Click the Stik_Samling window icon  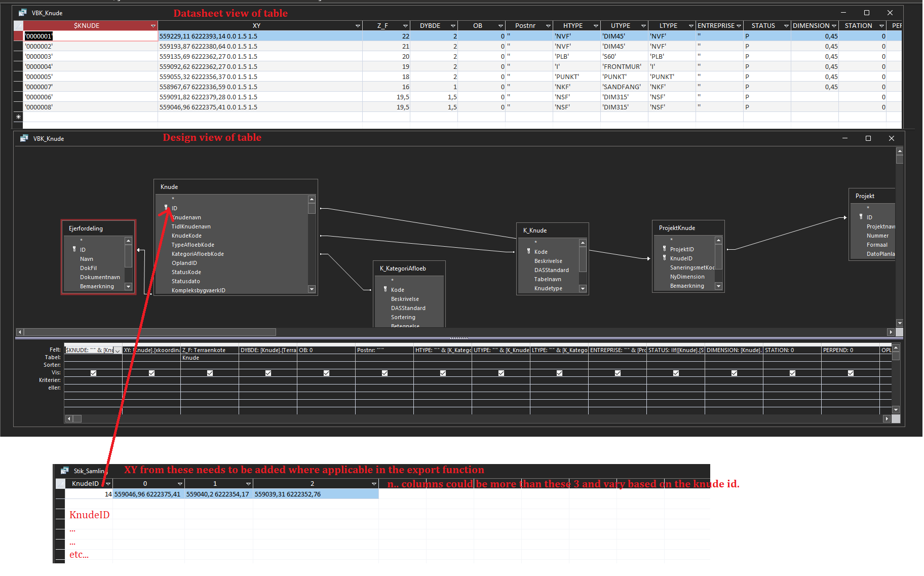coord(64,471)
